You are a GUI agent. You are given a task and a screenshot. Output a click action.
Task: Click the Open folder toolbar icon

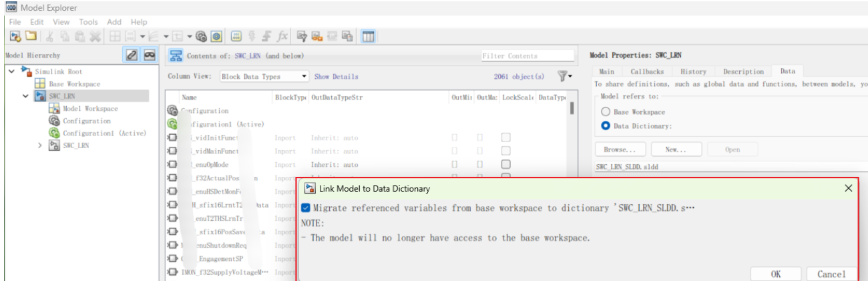[x=31, y=36]
